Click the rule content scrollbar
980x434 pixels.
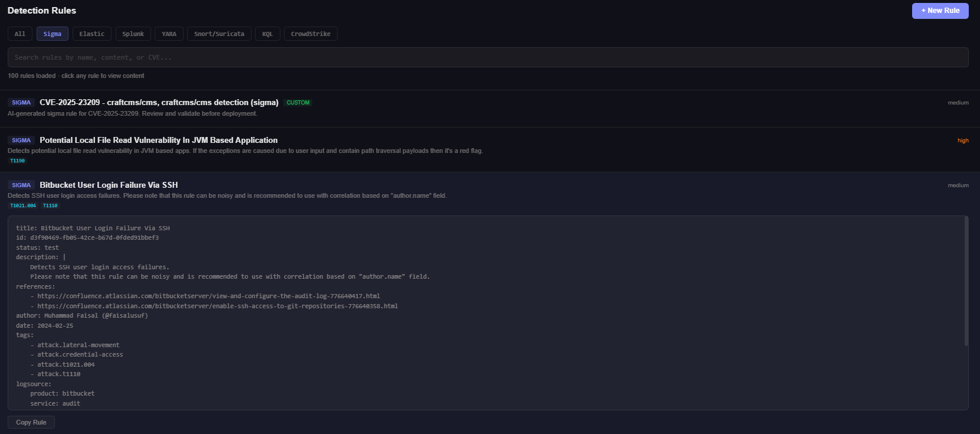coord(966,281)
